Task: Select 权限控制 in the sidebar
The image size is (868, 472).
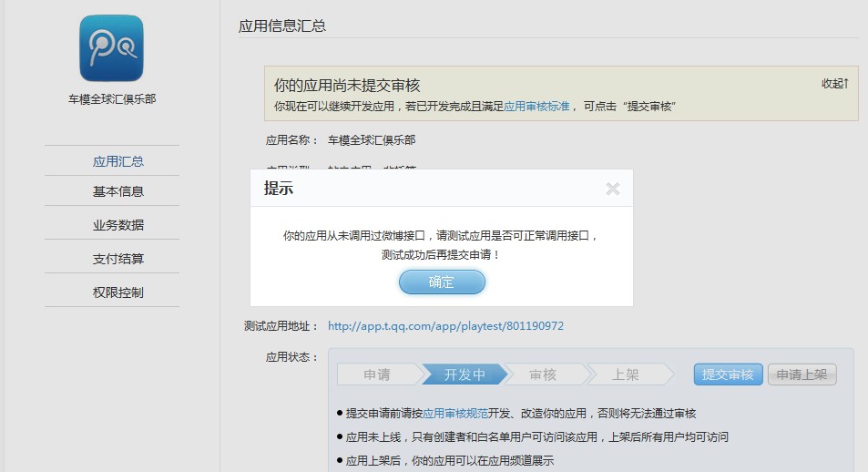Action: click(117, 292)
